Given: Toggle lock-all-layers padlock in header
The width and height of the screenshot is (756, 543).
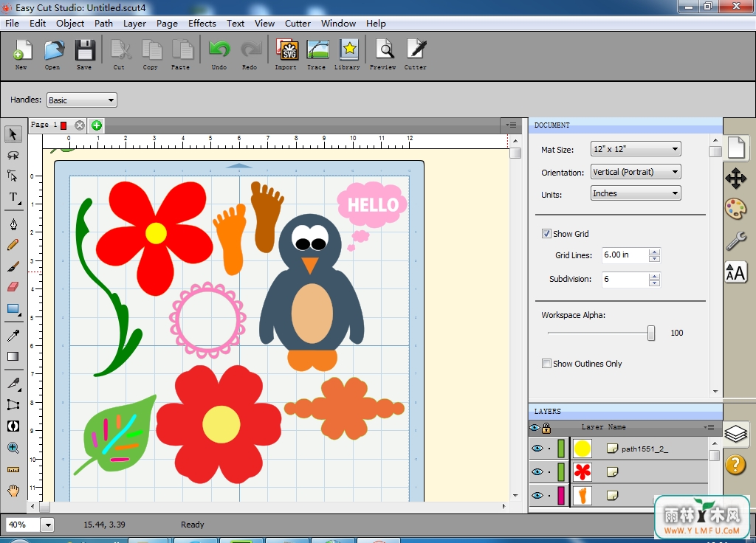Looking at the screenshot, I should pos(546,427).
